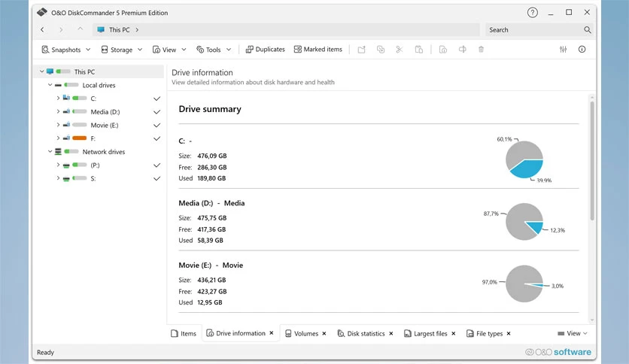Navigate up one level arrow
Screen dimensions: 629x364
[x=81, y=29]
